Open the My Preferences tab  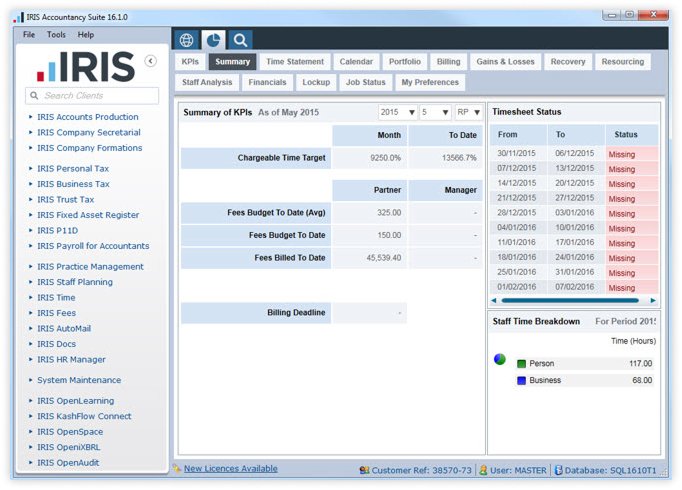pyautogui.click(x=430, y=82)
